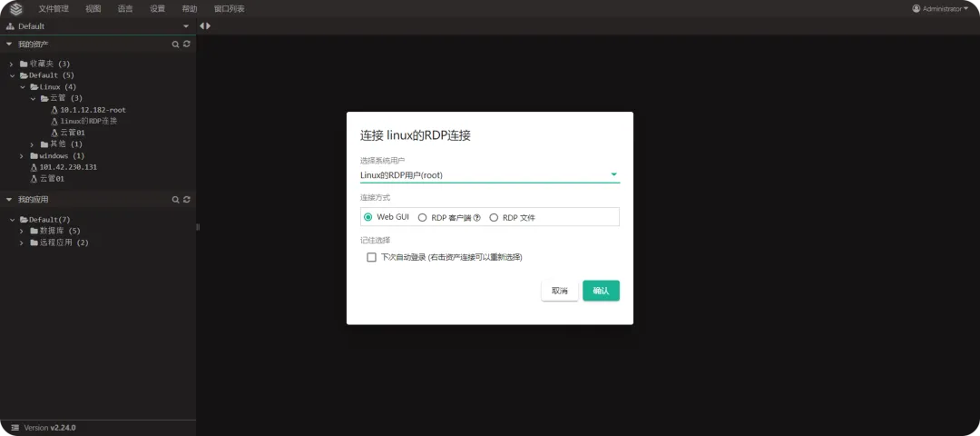980x436 pixels.
Task: Click the 取消 button
Action: [x=559, y=291]
